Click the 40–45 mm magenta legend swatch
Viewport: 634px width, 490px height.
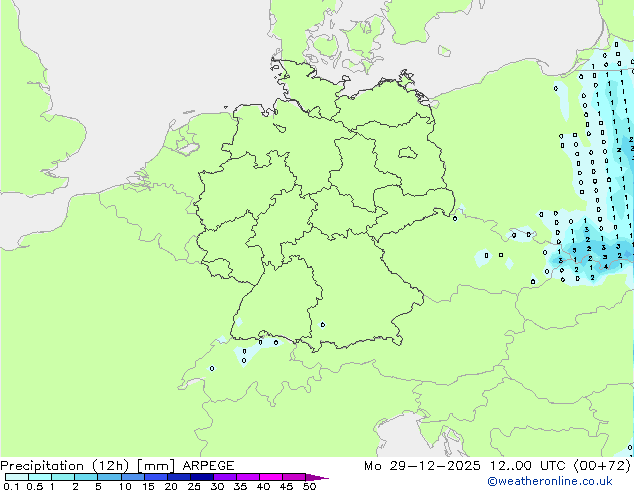click(x=271, y=477)
